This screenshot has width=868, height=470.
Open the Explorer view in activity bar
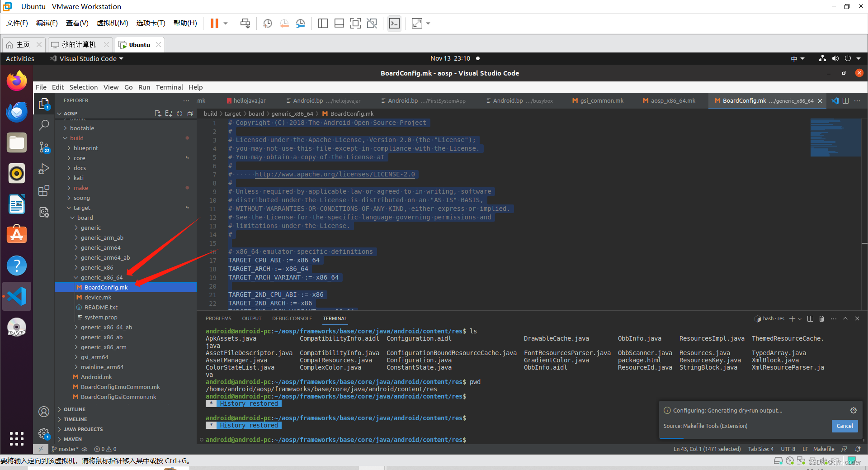click(x=44, y=104)
